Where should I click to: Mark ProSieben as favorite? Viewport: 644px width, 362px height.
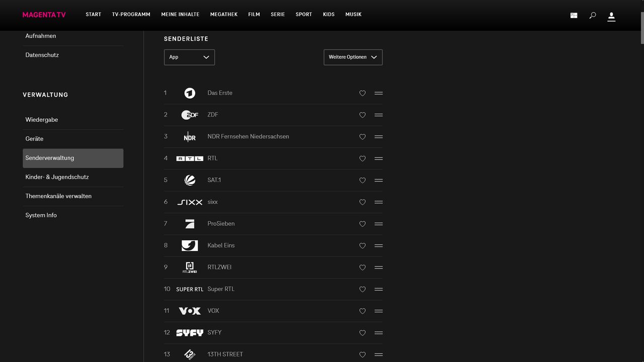click(362, 224)
